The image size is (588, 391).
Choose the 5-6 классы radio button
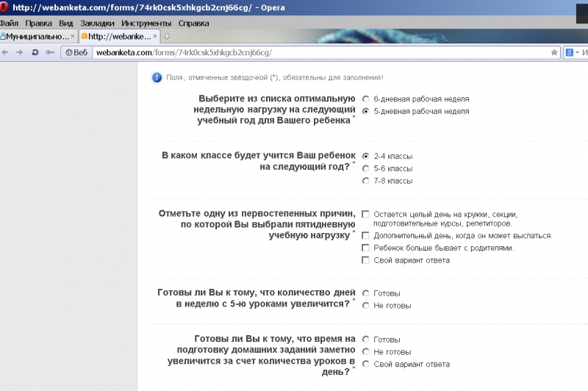coord(365,168)
